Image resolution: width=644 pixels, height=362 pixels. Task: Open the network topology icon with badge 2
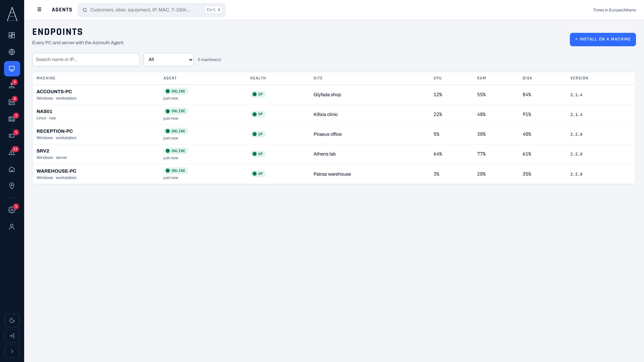click(x=12, y=85)
